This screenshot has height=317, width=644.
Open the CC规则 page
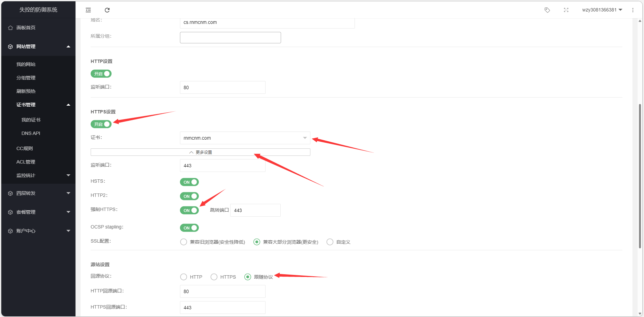point(24,148)
